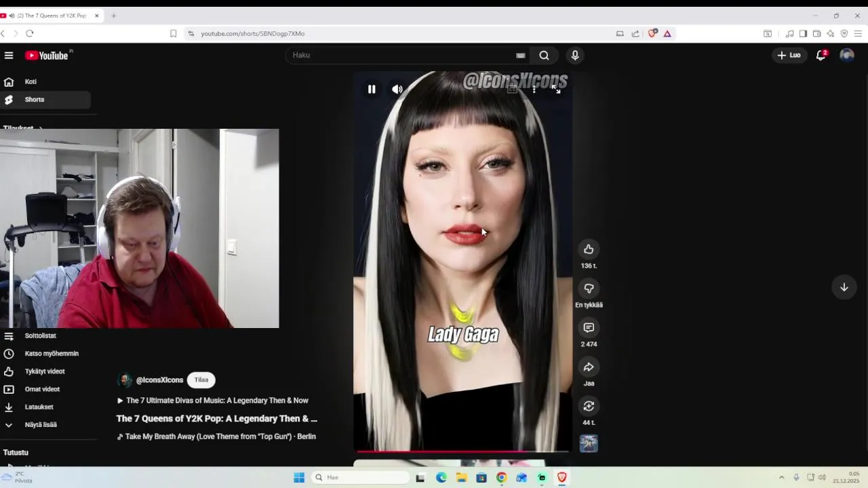Open File Explorer from the taskbar
The height and width of the screenshot is (488, 868).
click(462, 477)
